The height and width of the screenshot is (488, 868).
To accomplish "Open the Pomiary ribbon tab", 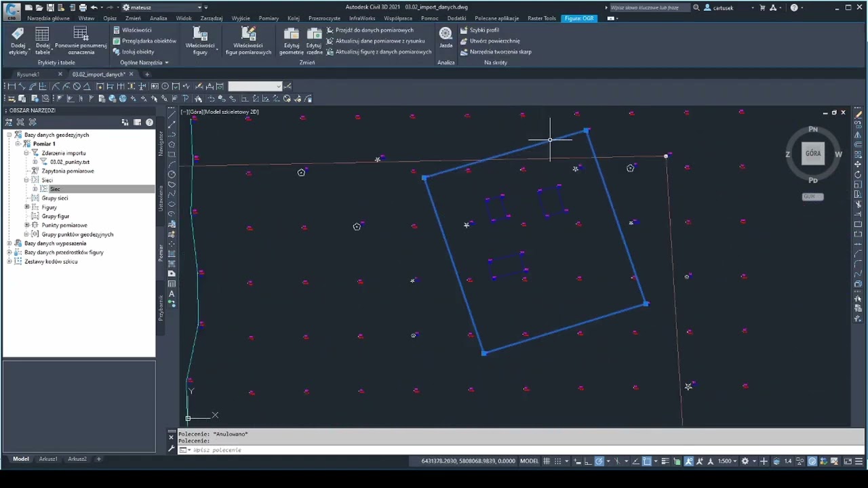I will 269,18.
